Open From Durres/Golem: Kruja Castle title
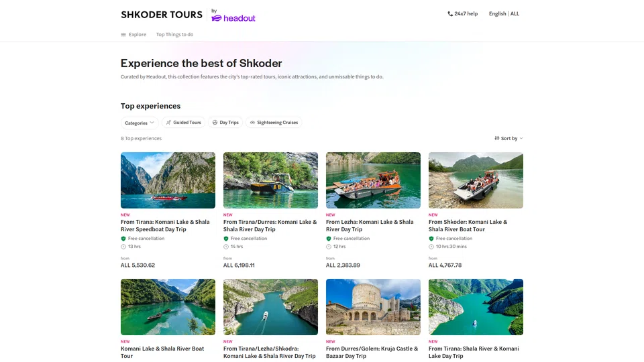The height and width of the screenshot is (362, 644). click(372, 352)
